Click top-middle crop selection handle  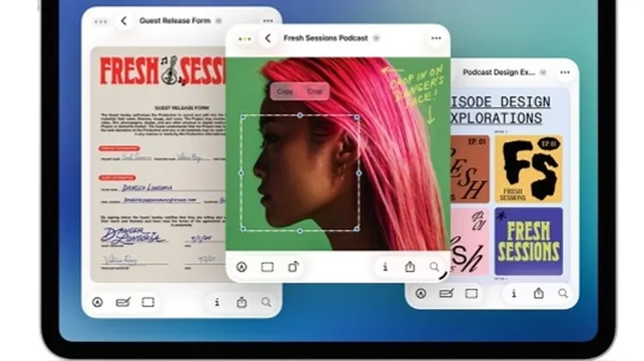pyautogui.click(x=300, y=116)
